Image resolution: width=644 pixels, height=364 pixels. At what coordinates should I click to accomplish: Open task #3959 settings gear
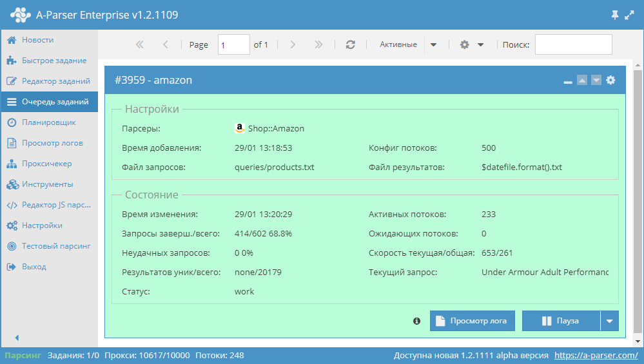click(610, 80)
